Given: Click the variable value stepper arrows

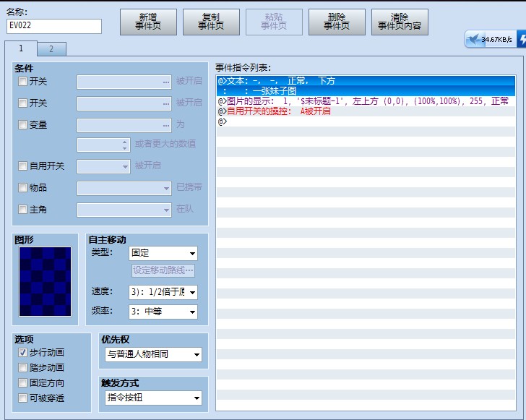Looking at the screenshot, I should pos(125,145).
